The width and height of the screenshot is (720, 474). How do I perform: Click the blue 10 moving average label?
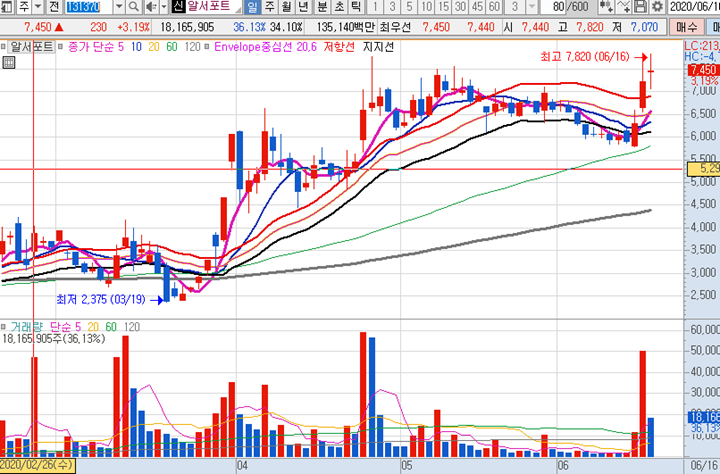pos(136,47)
